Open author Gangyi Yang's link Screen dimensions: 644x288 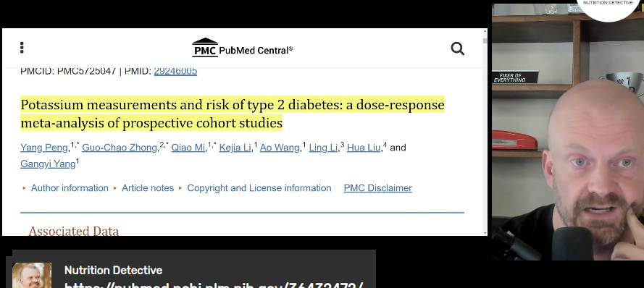pyautogui.click(x=48, y=164)
